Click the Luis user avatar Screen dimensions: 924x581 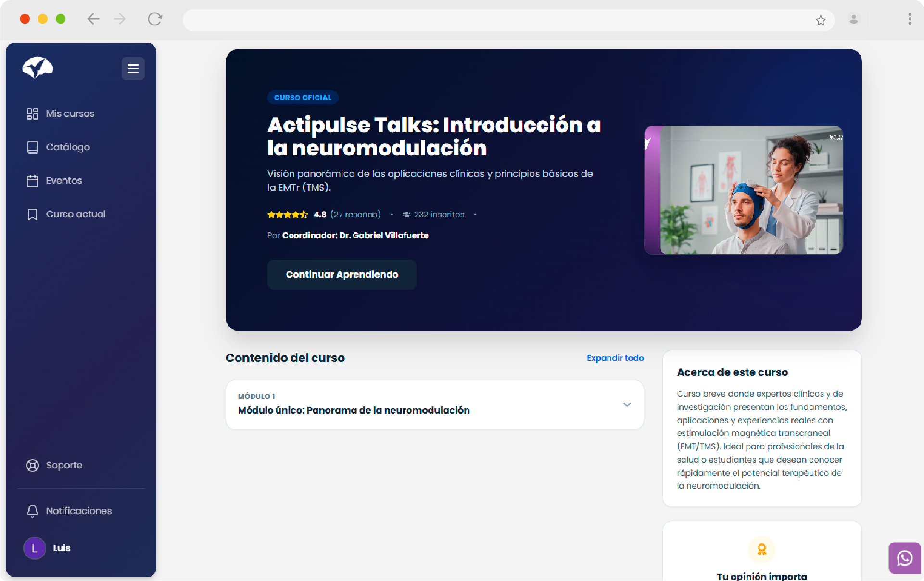click(x=35, y=548)
